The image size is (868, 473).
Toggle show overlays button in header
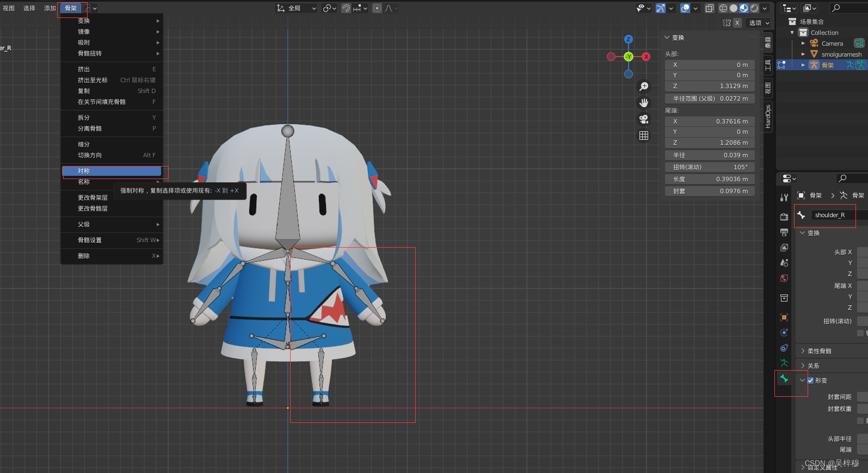[685, 8]
